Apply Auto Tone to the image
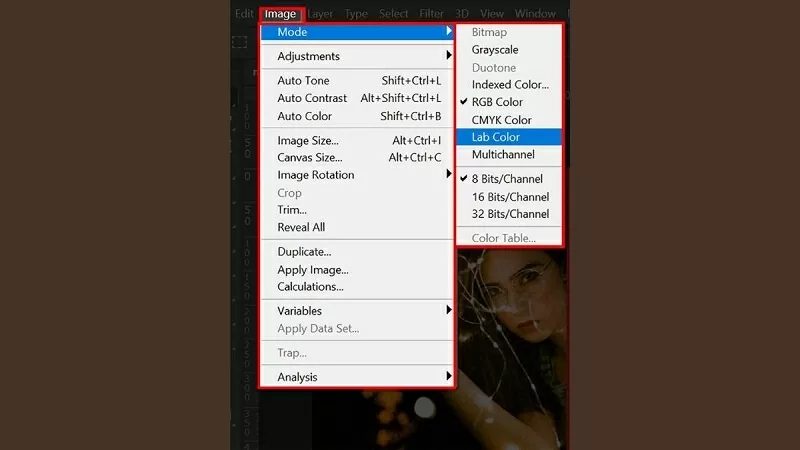The height and width of the screenshot is (450, 800). point(303,81)
